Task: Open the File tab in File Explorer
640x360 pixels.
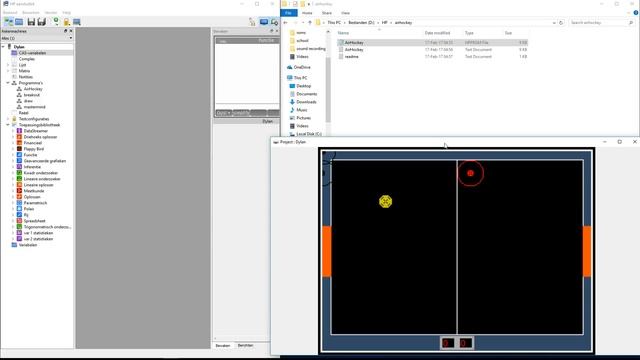Action: click(x=289, y=13)
